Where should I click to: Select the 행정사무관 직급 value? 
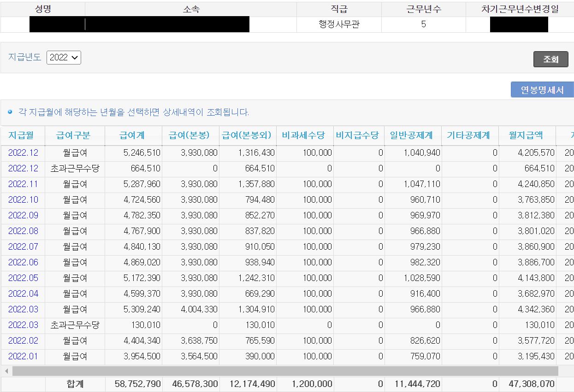(339, 24)
